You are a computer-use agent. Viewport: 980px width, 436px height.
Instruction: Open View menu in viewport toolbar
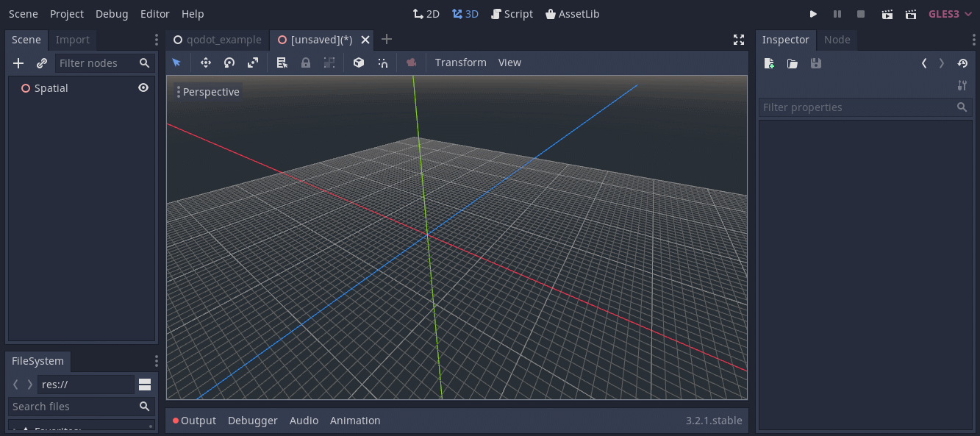click(509, 62)
